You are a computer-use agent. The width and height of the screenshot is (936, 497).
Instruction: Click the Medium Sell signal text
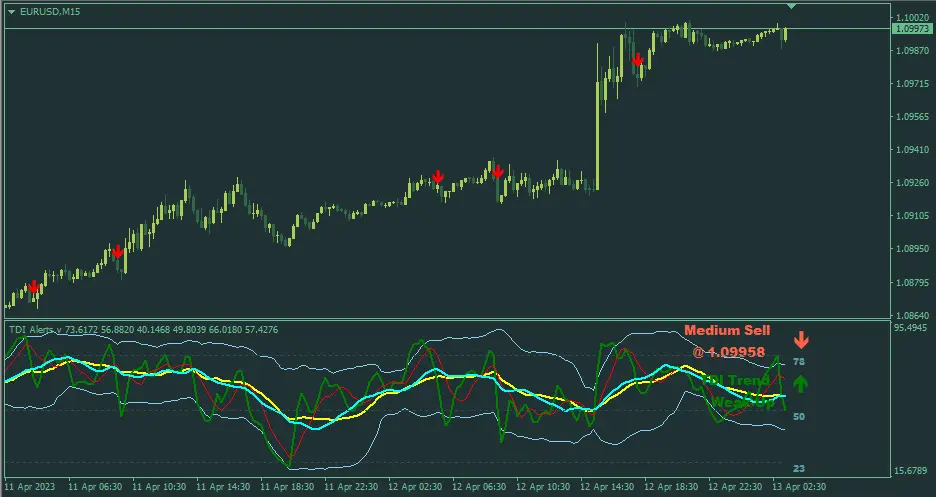tap(726, 331)
